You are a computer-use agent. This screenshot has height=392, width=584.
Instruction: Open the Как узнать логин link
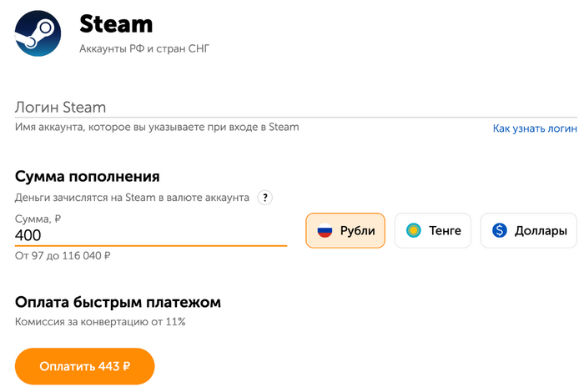(x=535, y=128)
